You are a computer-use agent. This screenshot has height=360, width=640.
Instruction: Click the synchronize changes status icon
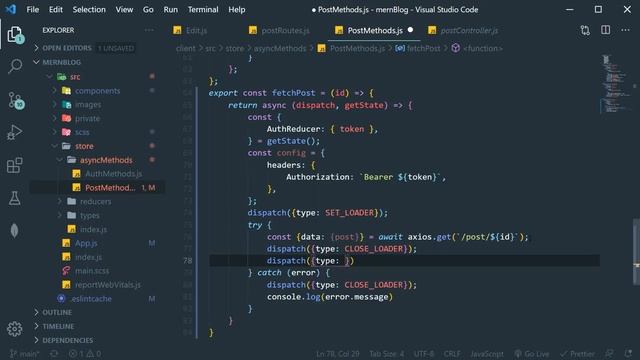tap(54, 354)
